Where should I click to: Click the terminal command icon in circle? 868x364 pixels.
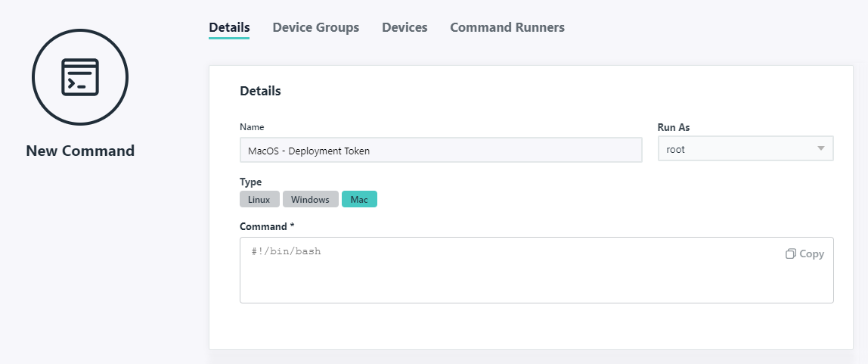tap(80, 76)
